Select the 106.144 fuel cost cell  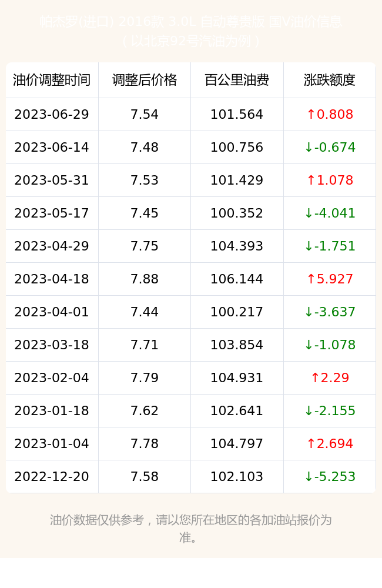click(237, 279)
